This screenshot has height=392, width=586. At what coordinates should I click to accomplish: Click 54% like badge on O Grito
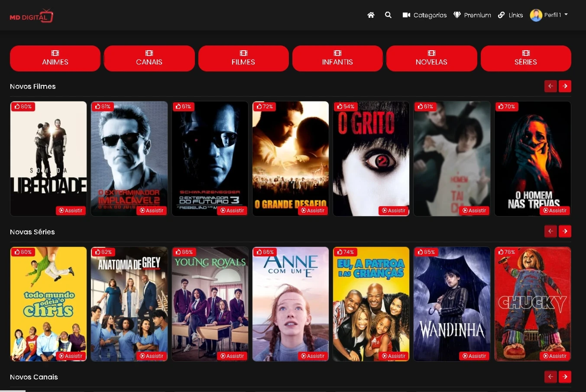click(346, 107)
